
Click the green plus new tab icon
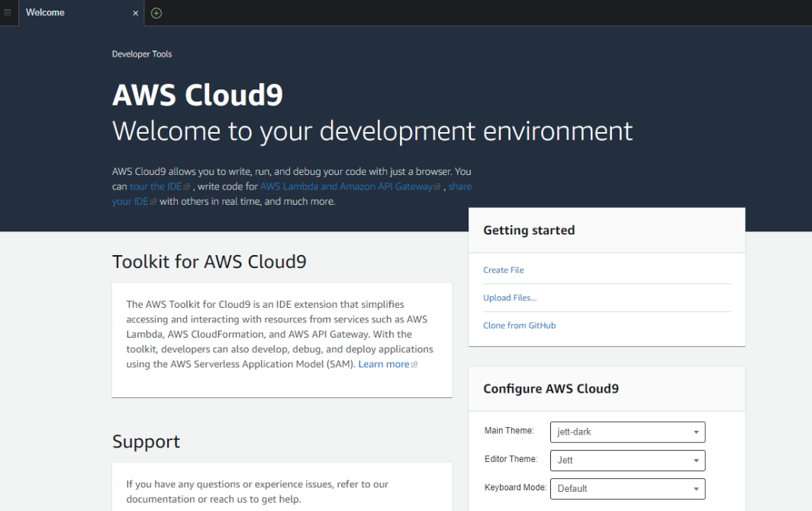(x=156, y=13)
